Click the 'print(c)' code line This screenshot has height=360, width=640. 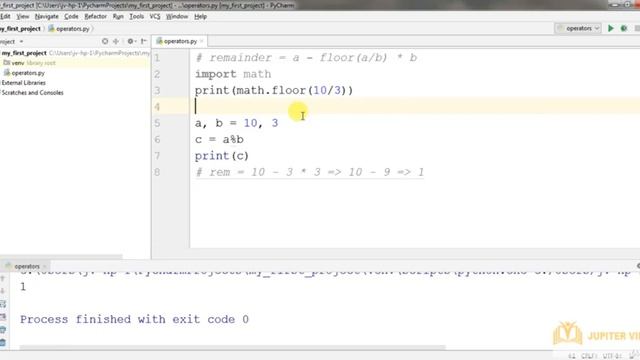(222, 156)
